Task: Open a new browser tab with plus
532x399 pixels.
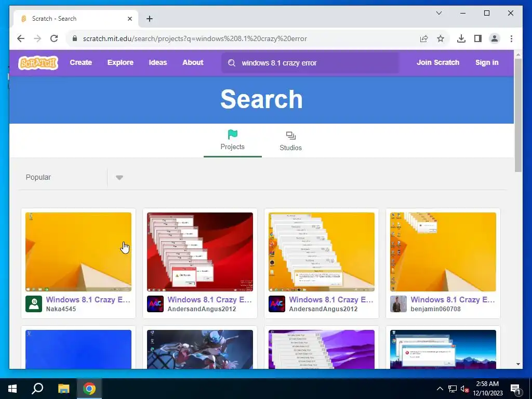Action: [150, 19]
